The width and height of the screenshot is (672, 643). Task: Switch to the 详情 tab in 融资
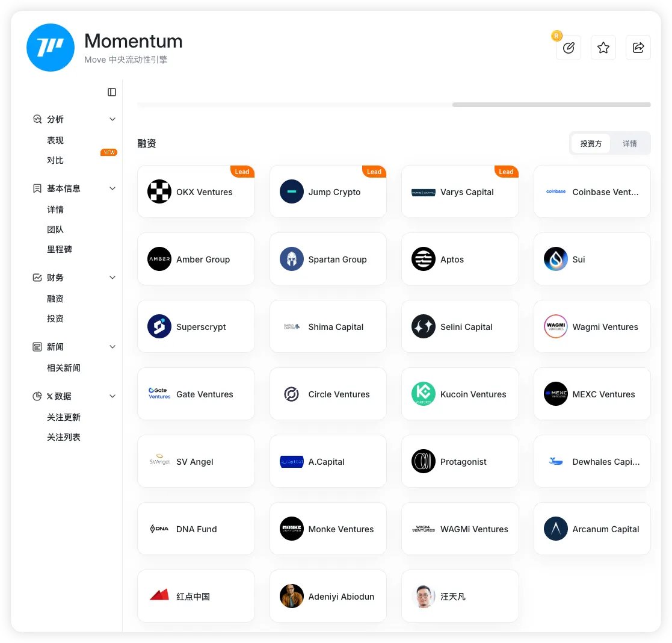coord(629,144)
